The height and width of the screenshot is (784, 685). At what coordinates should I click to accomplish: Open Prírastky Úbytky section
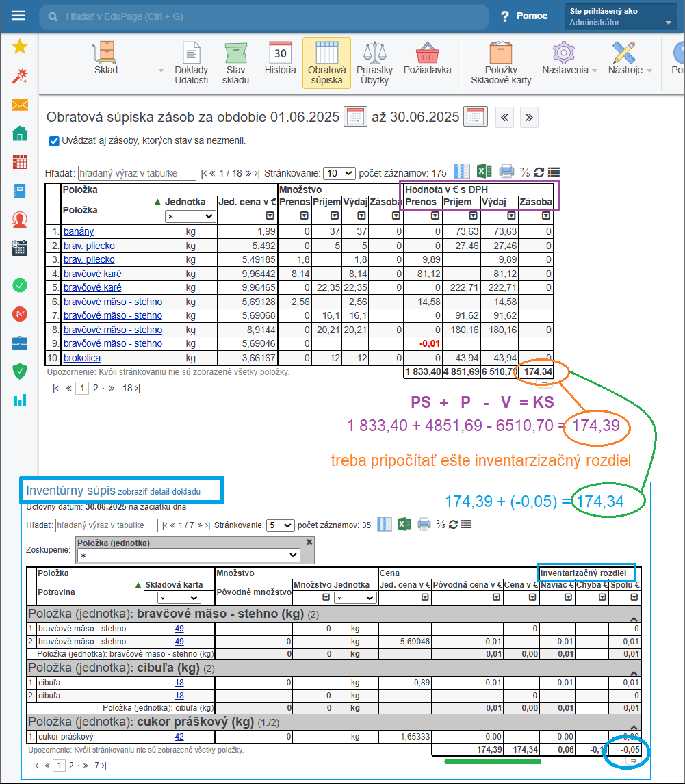coord(374,64)
